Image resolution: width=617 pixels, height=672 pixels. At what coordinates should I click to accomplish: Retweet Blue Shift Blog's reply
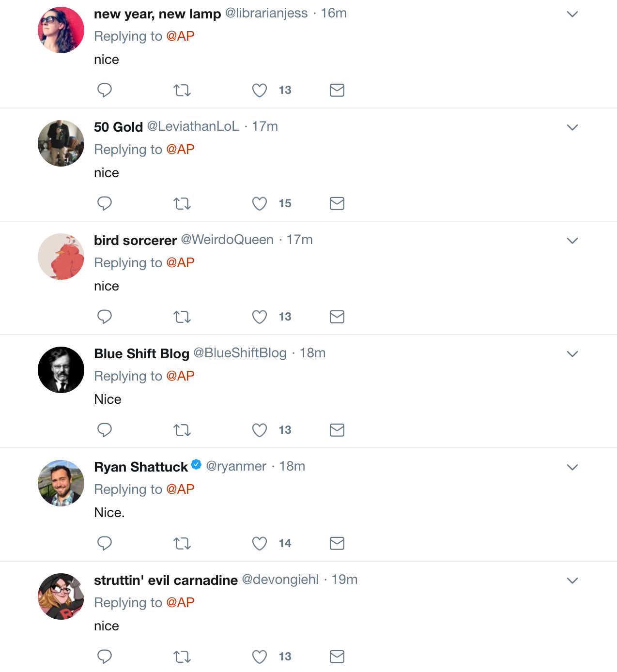[x=182, y=430]
